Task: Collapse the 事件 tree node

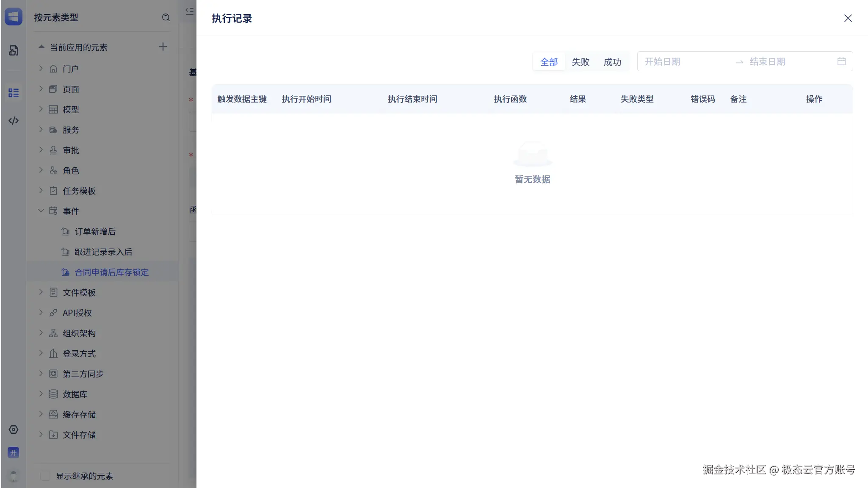Action: tap(41, 211)
